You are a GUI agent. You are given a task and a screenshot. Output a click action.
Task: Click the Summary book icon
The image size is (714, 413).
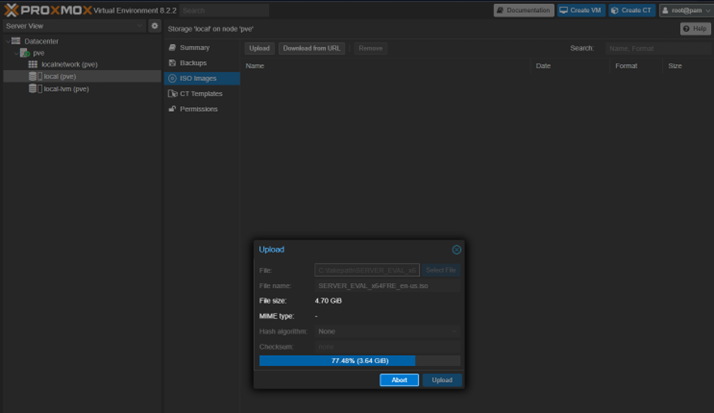coord(172,47)
